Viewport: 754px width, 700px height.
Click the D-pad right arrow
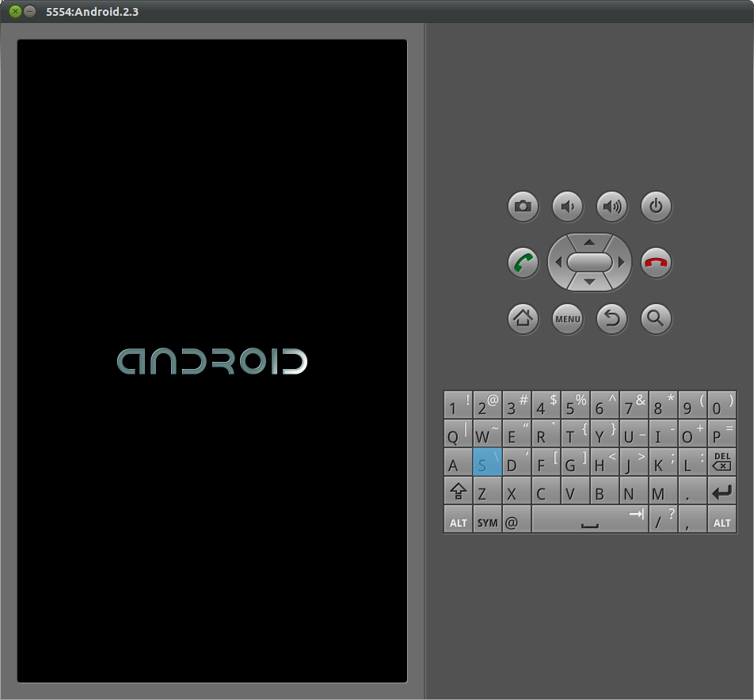(x=621, y=262)
